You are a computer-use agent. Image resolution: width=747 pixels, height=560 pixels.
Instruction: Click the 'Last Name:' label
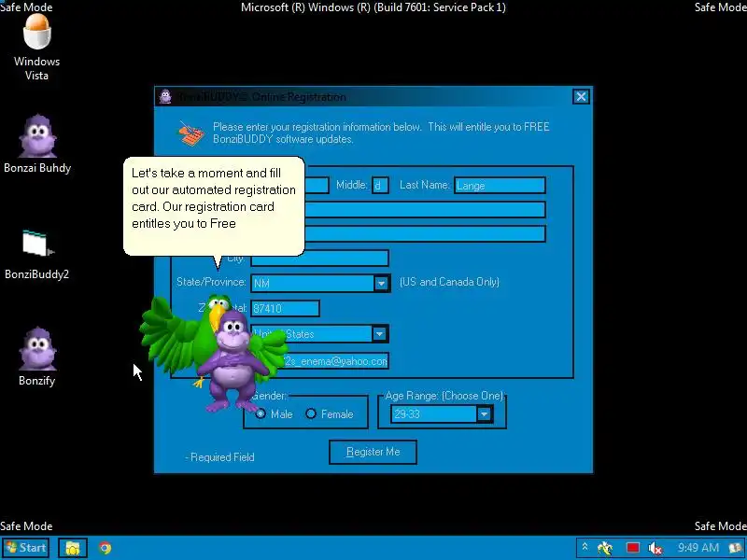click(425, 185)
